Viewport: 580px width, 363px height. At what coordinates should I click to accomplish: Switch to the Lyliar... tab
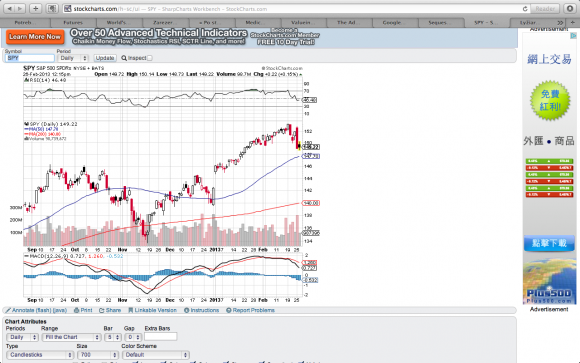pyautogui.click(x=531, y=23)
